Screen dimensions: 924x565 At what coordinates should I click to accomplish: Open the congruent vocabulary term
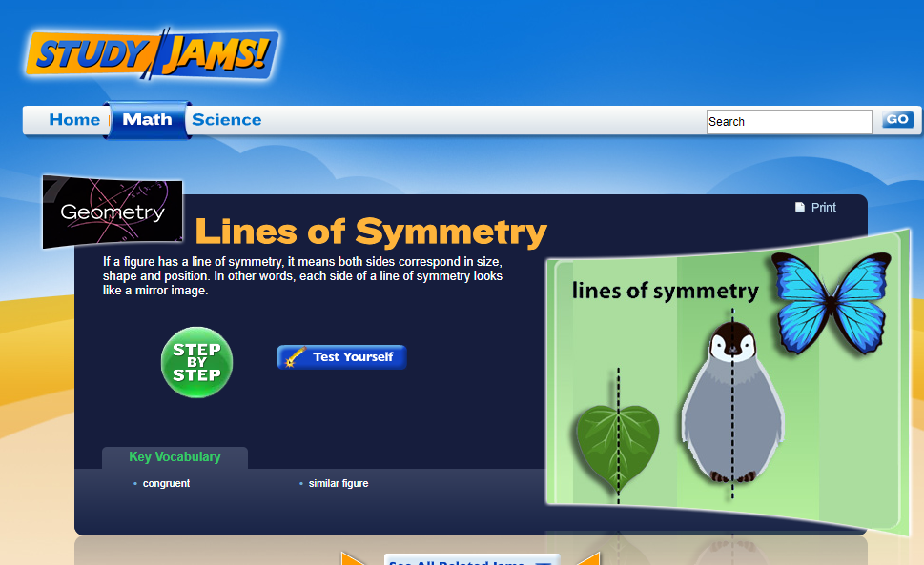[x=166, y=483]
